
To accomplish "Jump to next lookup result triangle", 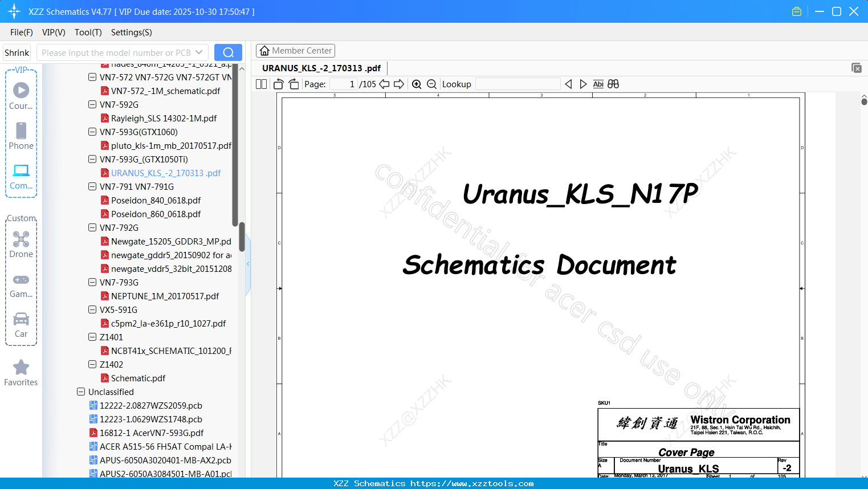I will point(583,84).
